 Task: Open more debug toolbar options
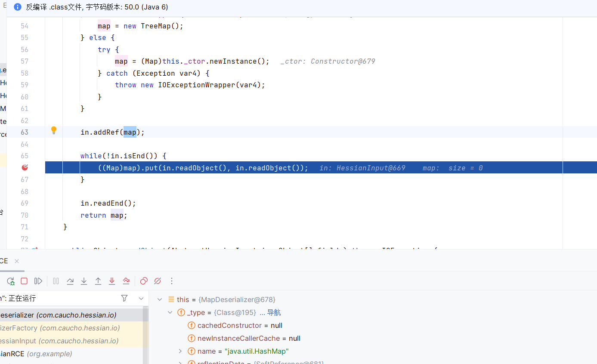coord(172,281)
